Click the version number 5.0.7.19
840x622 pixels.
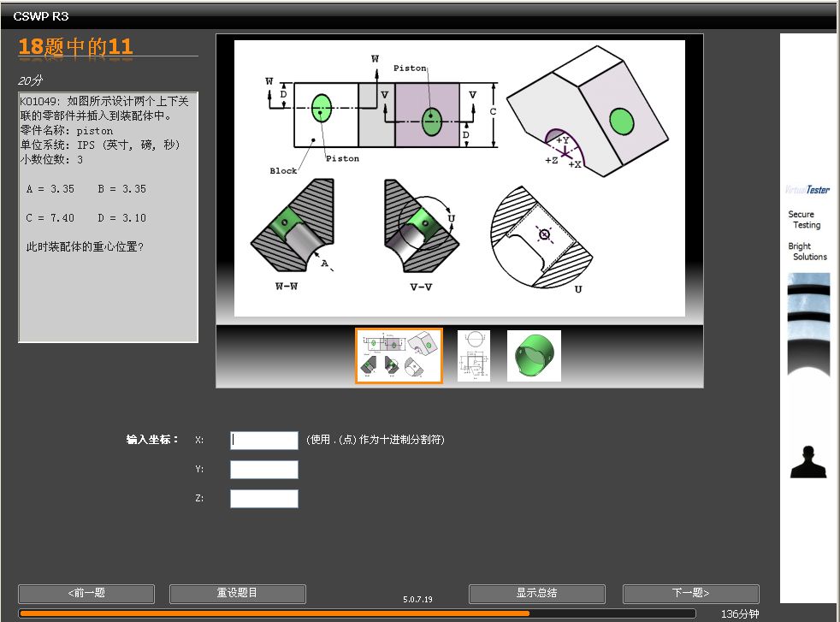click(417, 600)
